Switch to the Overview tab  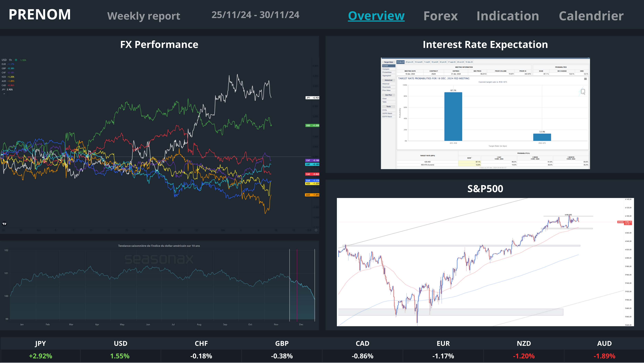(x=376, y=16)
